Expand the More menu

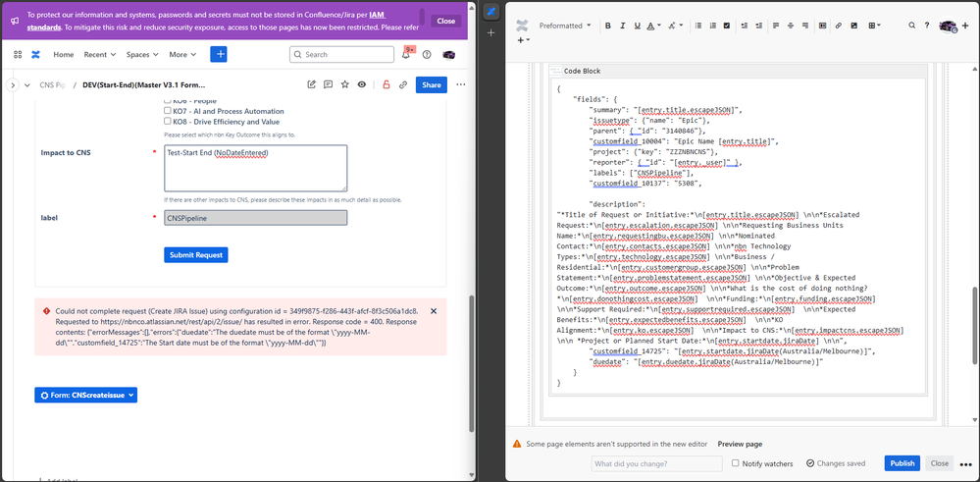182,54
